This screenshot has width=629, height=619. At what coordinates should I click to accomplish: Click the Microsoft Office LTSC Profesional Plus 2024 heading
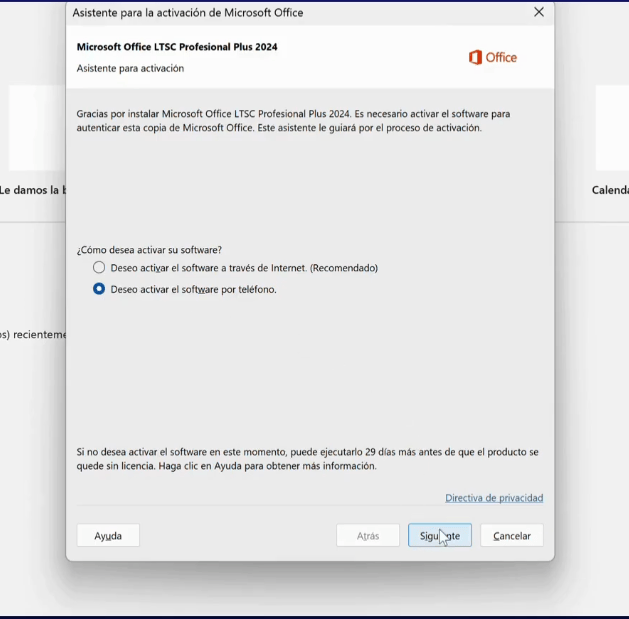click(177, 47)
